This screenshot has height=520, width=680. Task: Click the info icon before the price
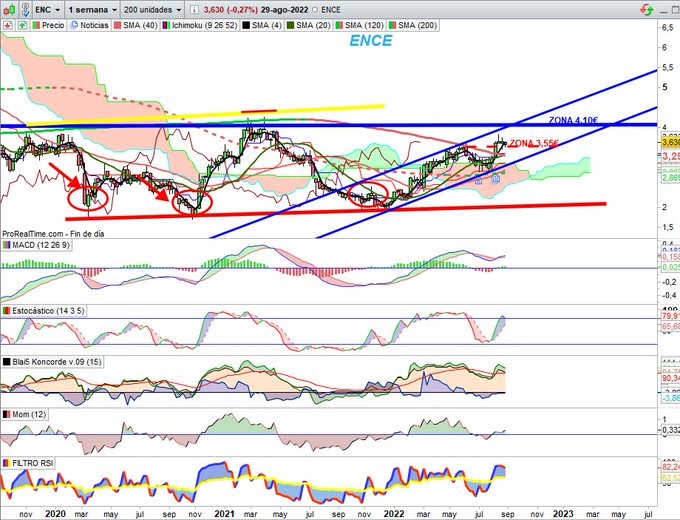click(194, 9)
